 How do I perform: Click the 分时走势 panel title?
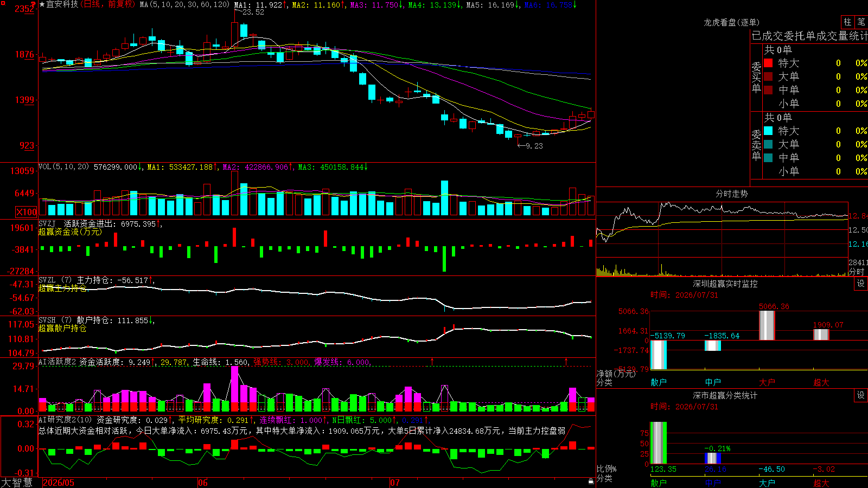tap(731, 194)
